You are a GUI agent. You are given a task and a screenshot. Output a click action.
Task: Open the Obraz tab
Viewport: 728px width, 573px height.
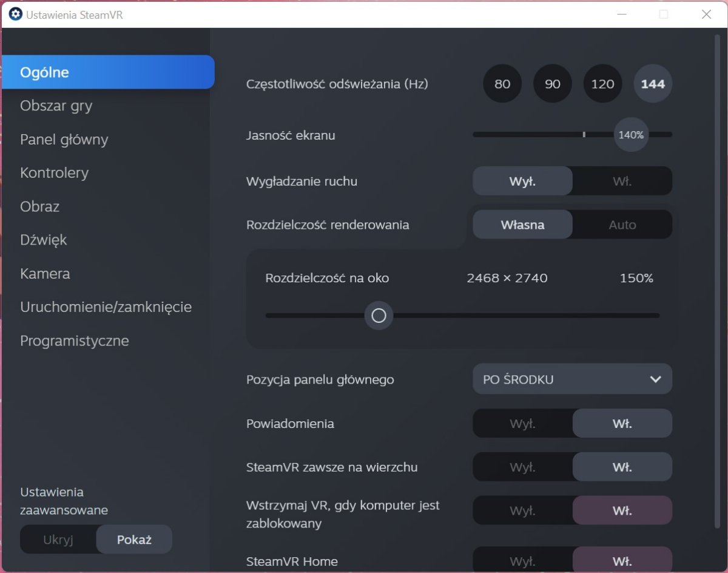pyautogui.click(x=39, y=206)
